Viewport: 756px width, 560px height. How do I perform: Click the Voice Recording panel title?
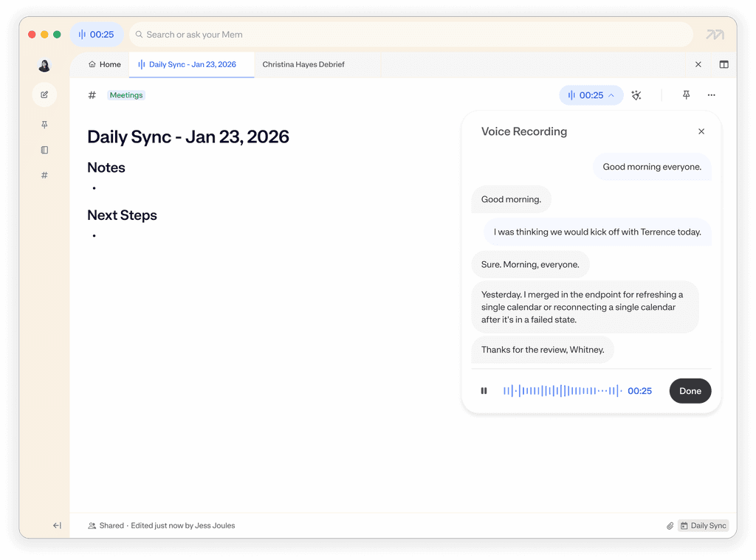coord(524,131)
